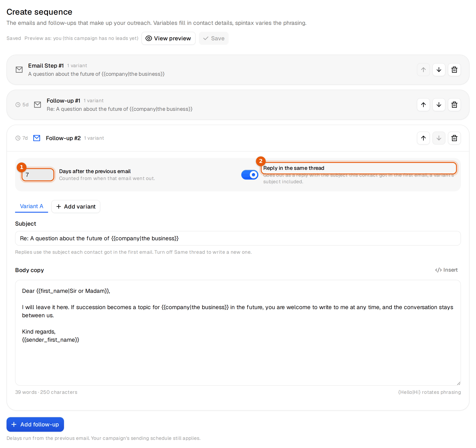This screenshot has width=476, height=448.
Task: Focus the days delay input field
Action: click(x=38, y=175)
